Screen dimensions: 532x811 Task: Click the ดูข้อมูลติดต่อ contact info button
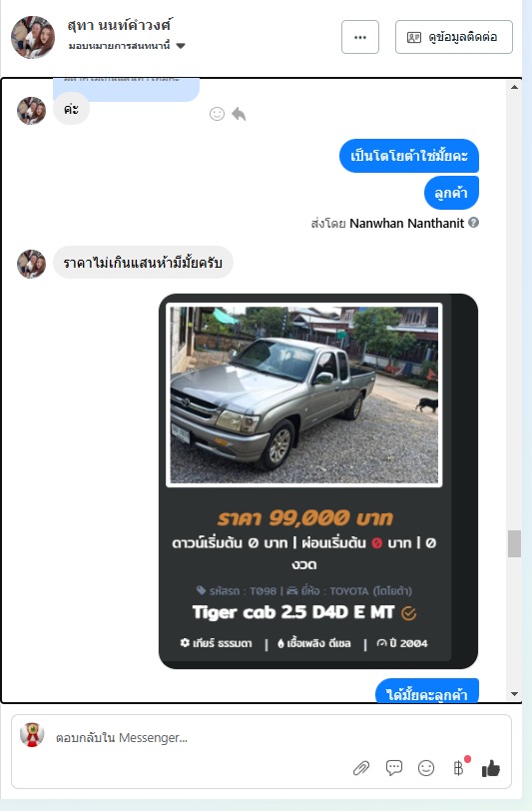454,37
